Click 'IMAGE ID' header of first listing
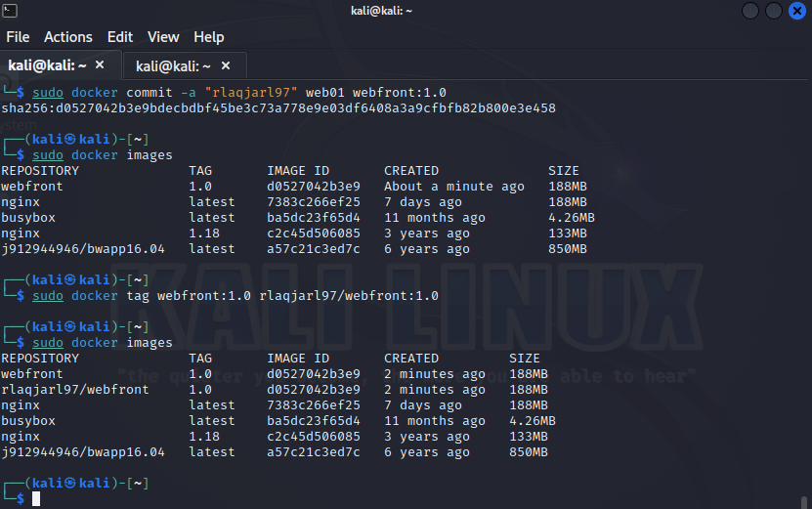 click(298, 171)
